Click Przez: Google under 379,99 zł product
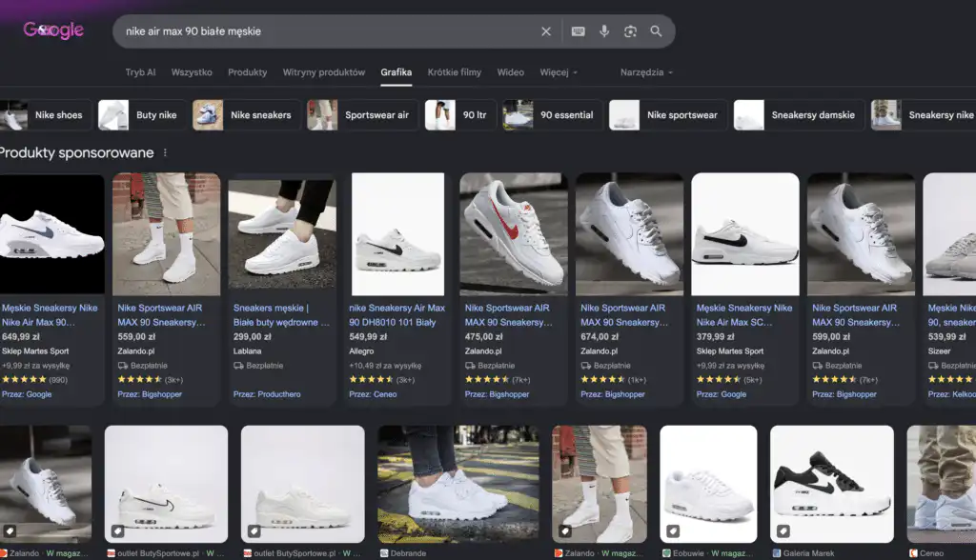 (x=722, y=394)
